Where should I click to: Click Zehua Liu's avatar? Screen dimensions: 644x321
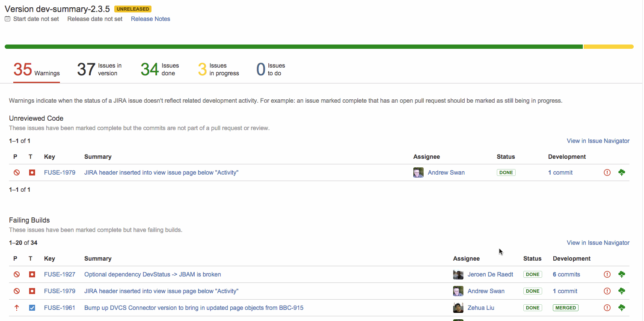click(458, 308)
